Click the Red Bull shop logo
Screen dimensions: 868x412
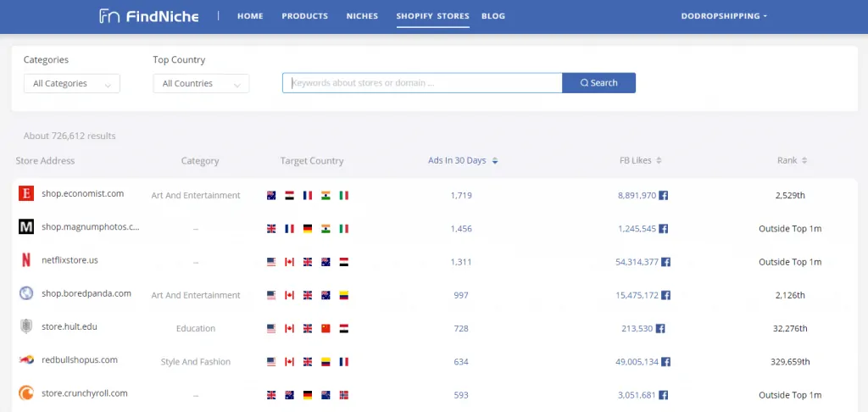(x=26, y=360)
